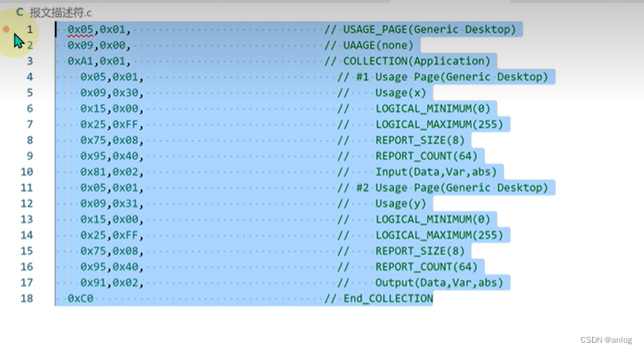Click line number 8 in the gutter

coord(30,140)
